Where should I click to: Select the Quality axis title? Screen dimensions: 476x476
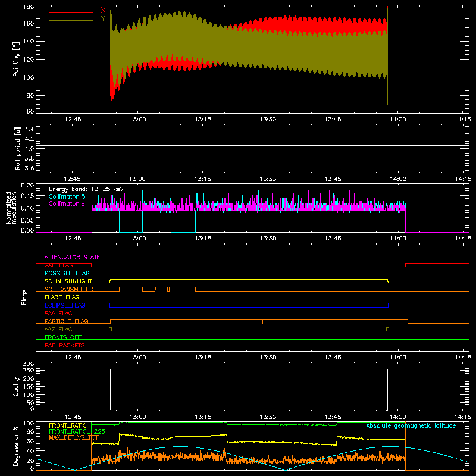[x=16, y=386]
